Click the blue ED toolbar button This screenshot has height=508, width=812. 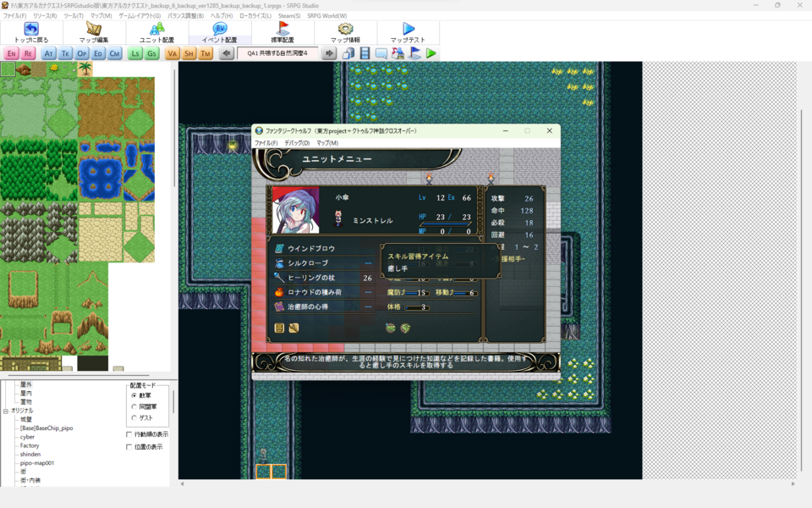pyautogui.click(x=98, y=53)
